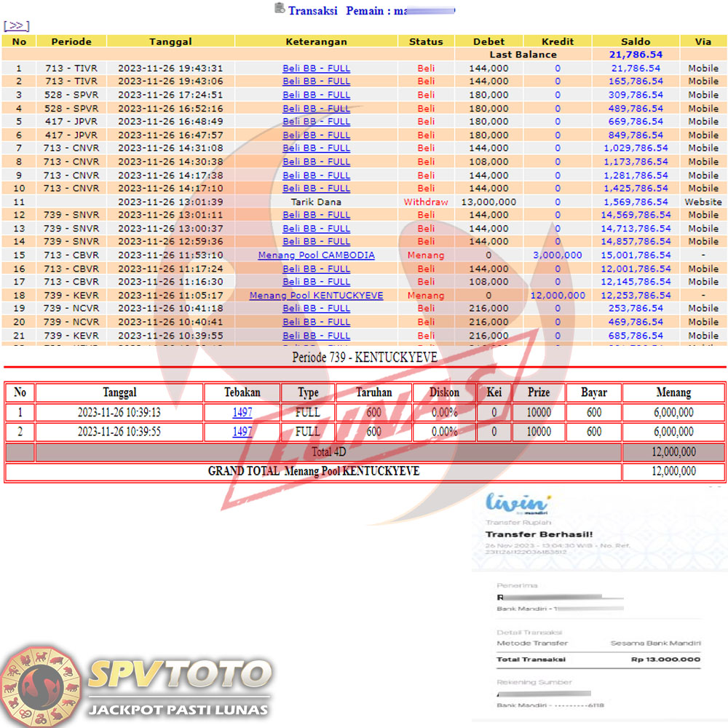The height and width of the screenshot is (728, 728).
Task: Open Beli BB - FULL for 528 - SPVR at 17:24:51
Action: click(316, 95)
